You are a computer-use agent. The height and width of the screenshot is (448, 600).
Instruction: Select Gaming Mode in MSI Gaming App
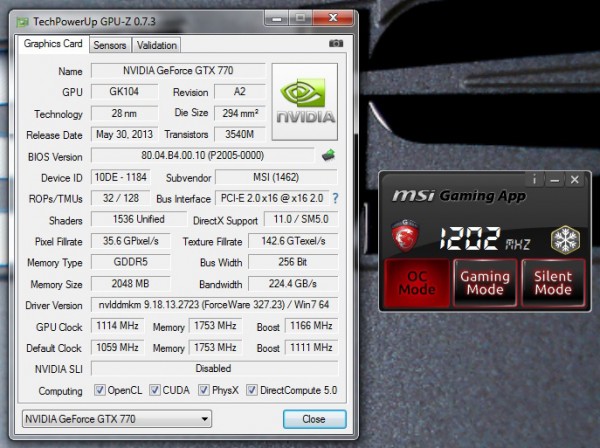[485, 283]
